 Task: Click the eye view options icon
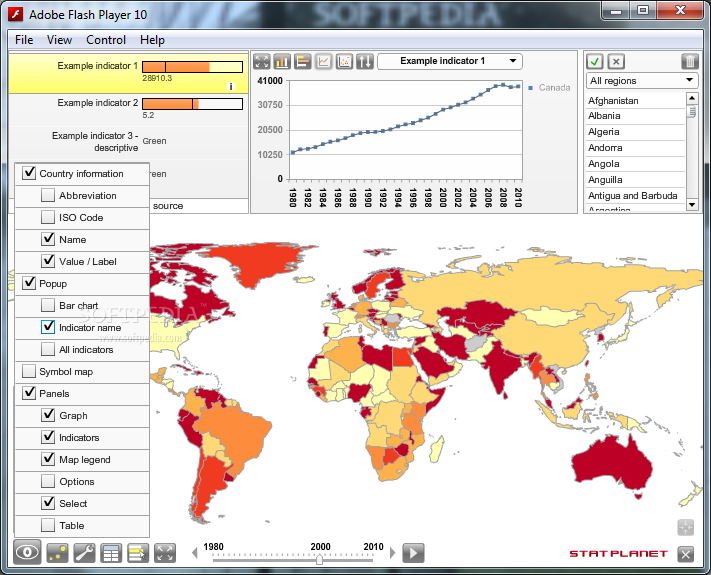pyautogui.click(x=27, y=552)
